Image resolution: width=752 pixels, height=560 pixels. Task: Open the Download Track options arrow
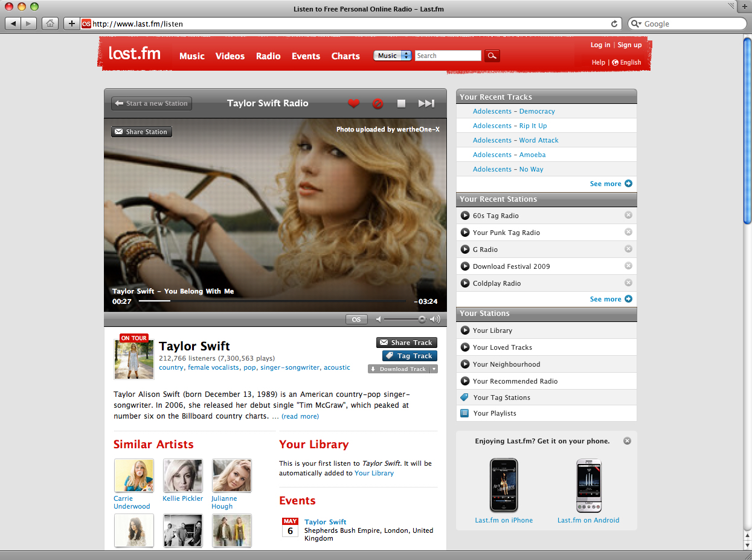434,369
